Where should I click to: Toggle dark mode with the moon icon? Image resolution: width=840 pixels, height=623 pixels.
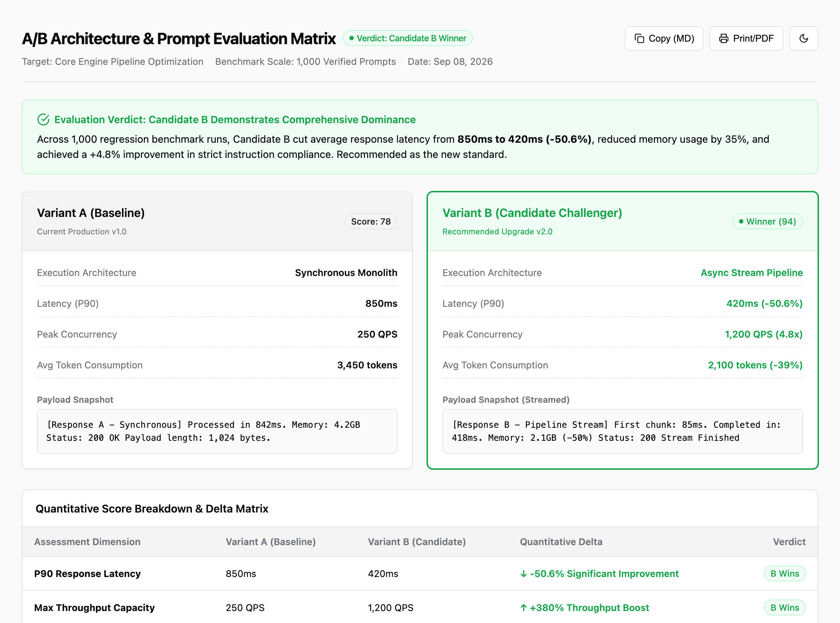click(803, 38)
